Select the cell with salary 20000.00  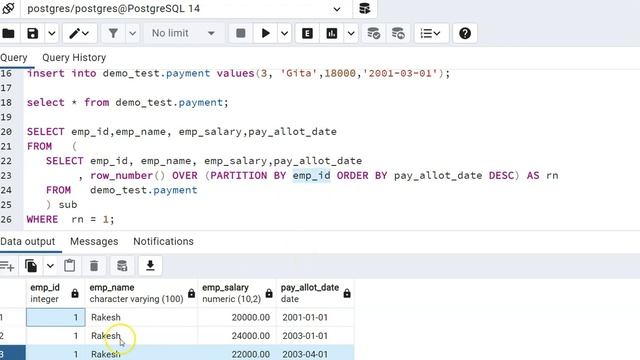(237, 317)
